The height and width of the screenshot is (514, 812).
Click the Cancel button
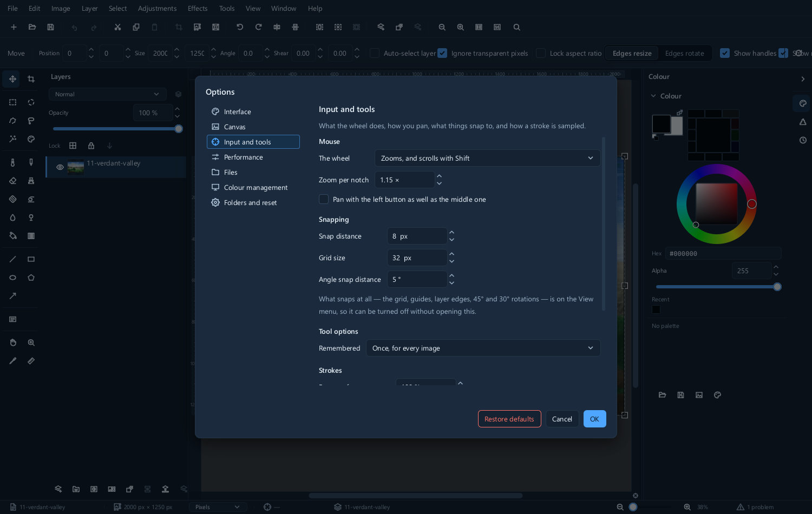pos(562,419)
